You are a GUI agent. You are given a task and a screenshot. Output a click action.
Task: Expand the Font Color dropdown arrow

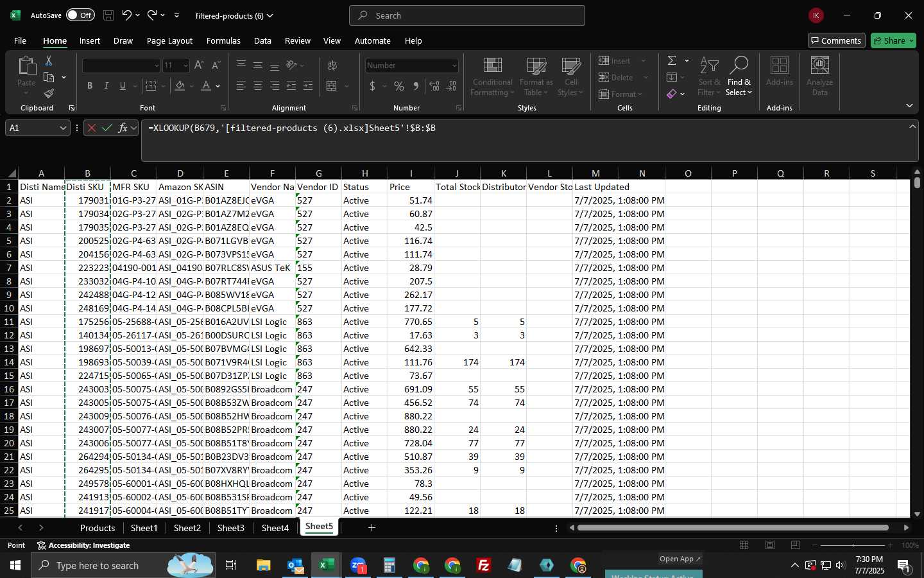(218, 85)
